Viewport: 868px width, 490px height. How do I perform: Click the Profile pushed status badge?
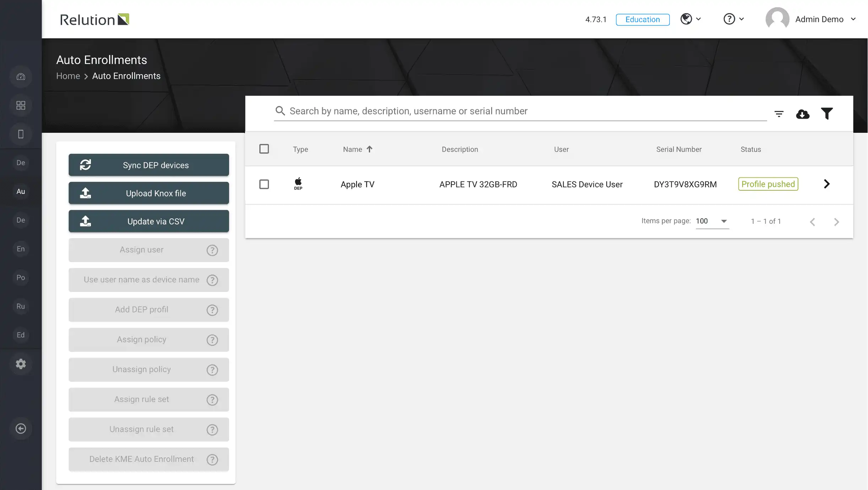pos(768,184)
